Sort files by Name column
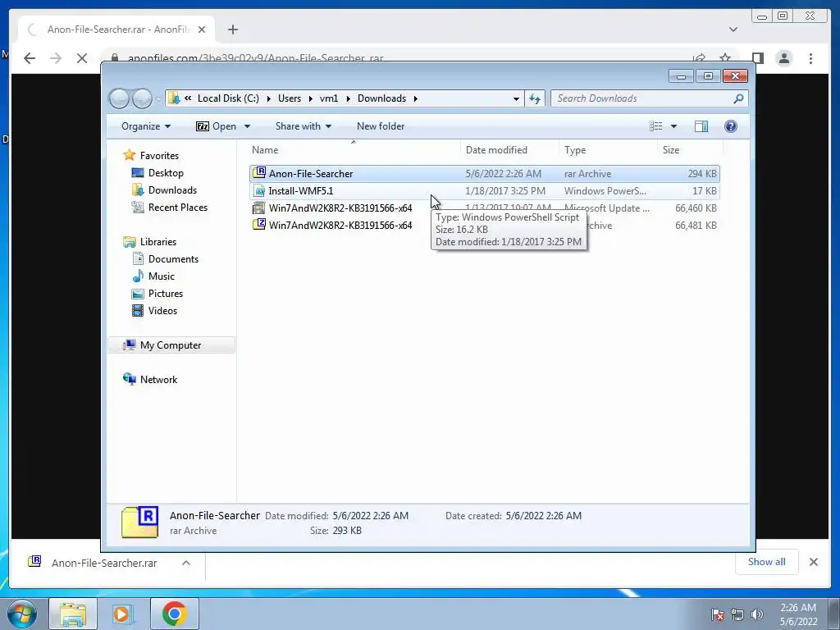The width and height of the screenshot is (840, 630). pos(265,150)
